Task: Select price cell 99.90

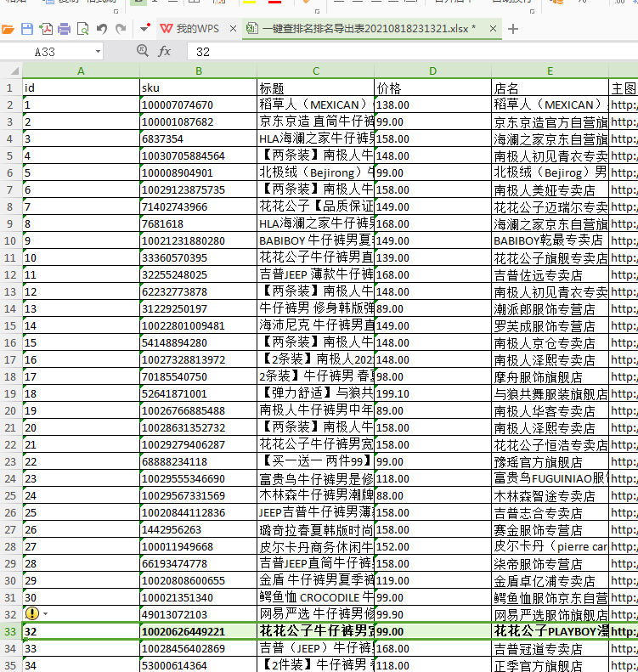Action: (432, 614)
